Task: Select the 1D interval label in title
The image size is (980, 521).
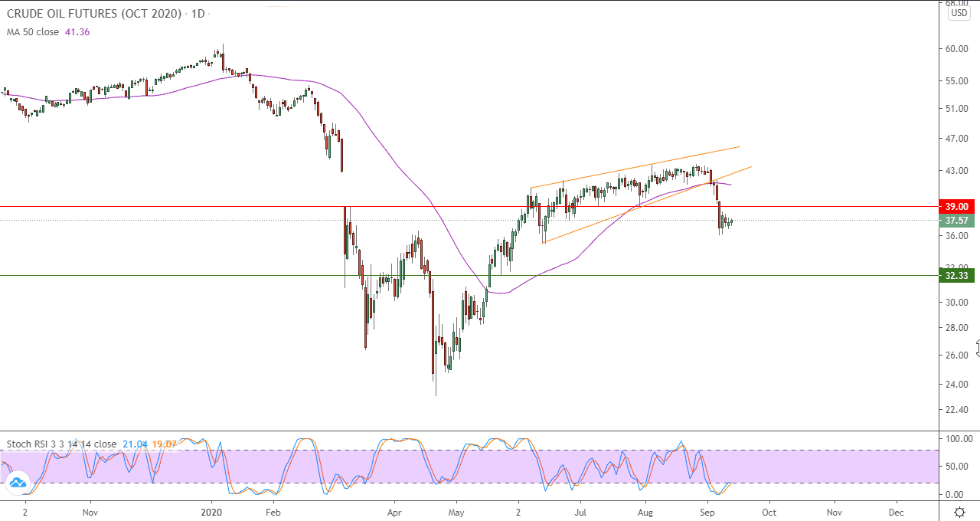Action: pyautogui.click(x=198, y=15)
